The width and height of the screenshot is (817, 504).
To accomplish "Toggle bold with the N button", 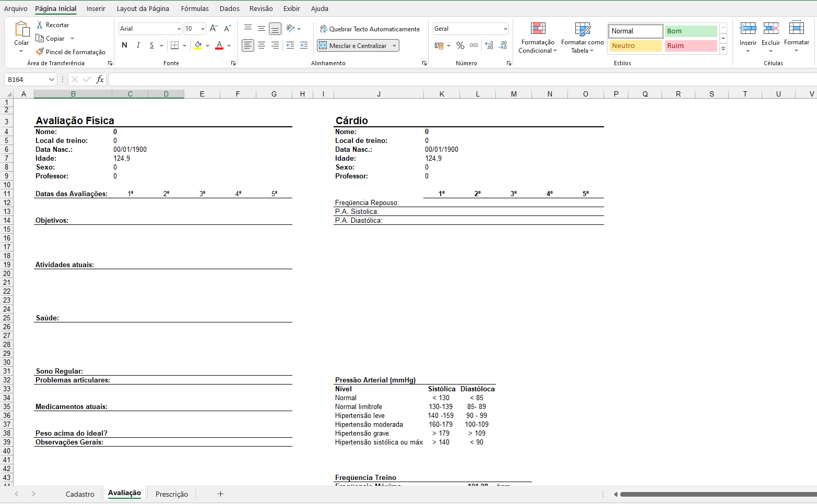I will pos(124,45).
